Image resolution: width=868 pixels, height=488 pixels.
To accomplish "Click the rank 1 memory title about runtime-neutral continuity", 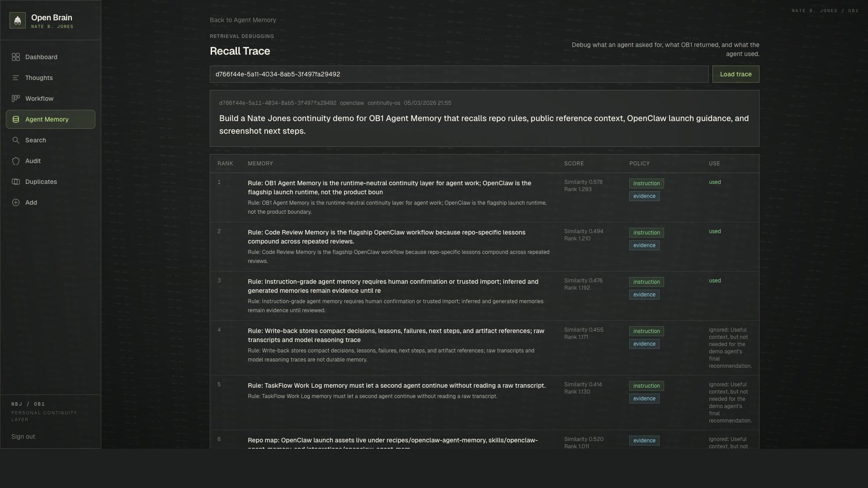I will 389,188.
